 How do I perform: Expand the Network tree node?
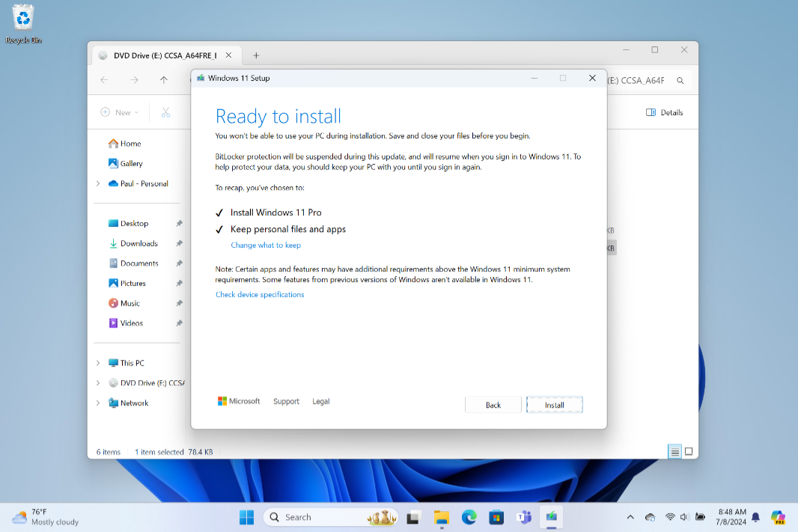coord(98,403)
